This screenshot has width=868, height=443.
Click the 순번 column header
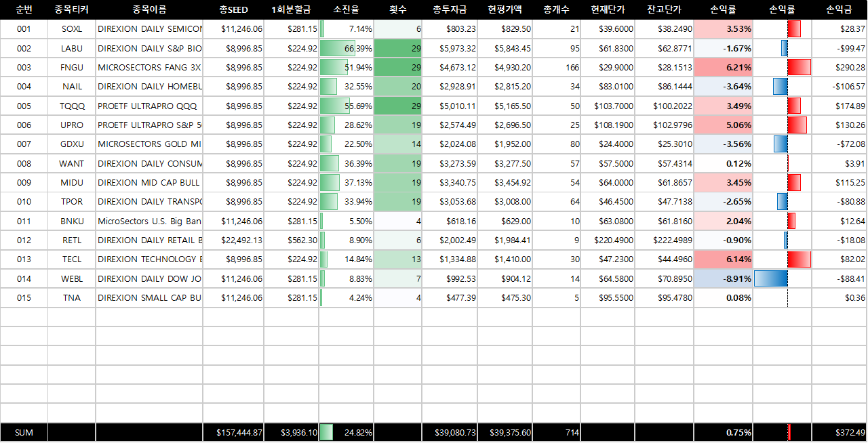tap(24, 9)
